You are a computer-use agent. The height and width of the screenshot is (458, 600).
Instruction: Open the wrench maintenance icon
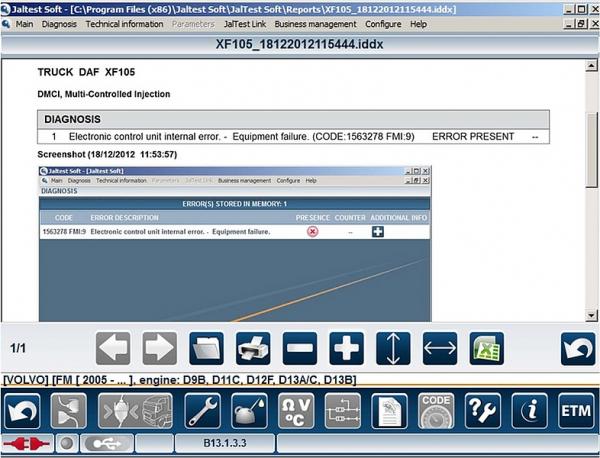pos(202,411)
